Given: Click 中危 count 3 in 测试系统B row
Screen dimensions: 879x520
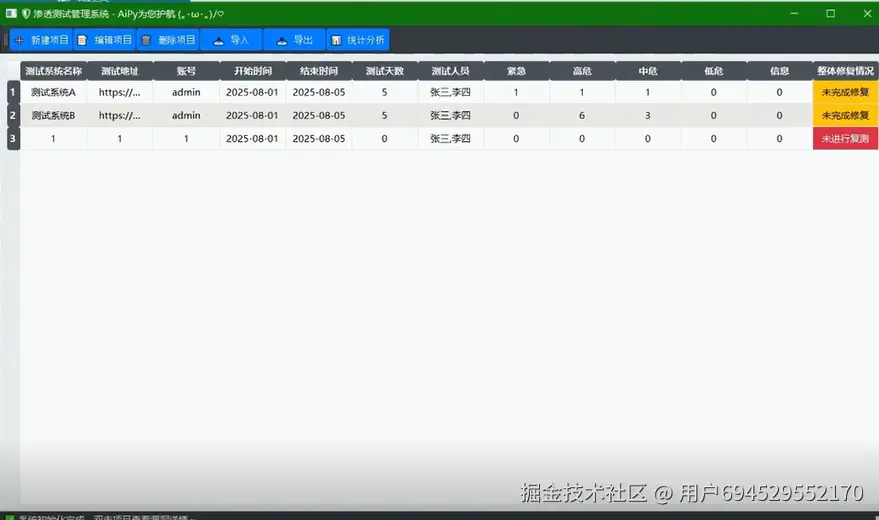Looking at the screenshot, I should tap(647, 115).
